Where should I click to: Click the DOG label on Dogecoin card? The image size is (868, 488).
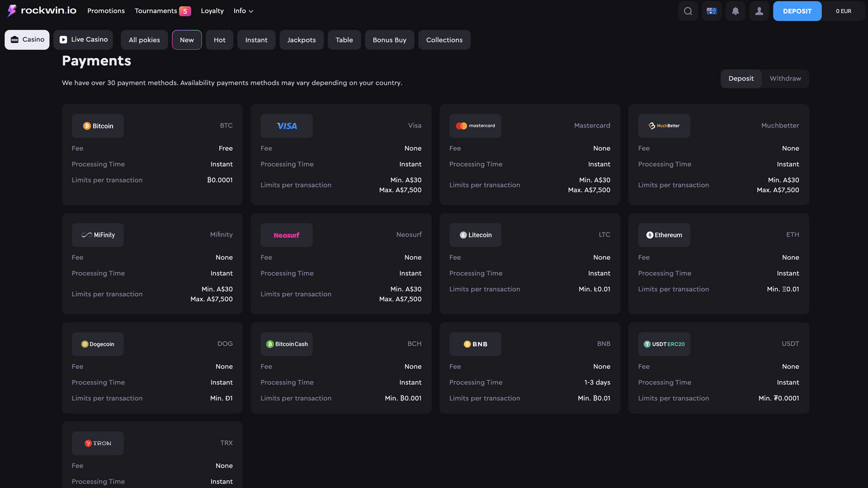pyautogui.click(x=225, y=344)
